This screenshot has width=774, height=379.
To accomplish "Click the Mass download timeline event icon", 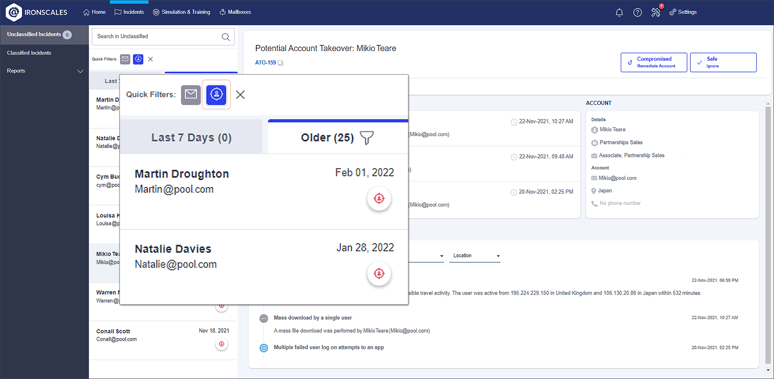I will point(264,318).
